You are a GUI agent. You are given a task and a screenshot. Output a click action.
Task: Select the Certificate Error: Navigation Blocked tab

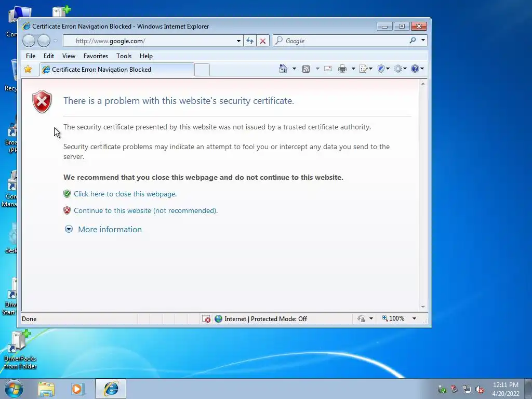coord(117,70)
